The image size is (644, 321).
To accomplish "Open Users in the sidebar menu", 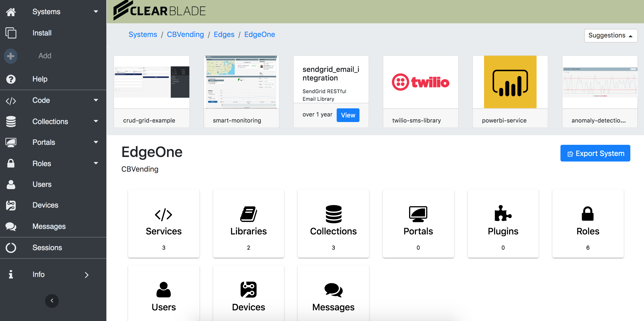I will point(42,185).
